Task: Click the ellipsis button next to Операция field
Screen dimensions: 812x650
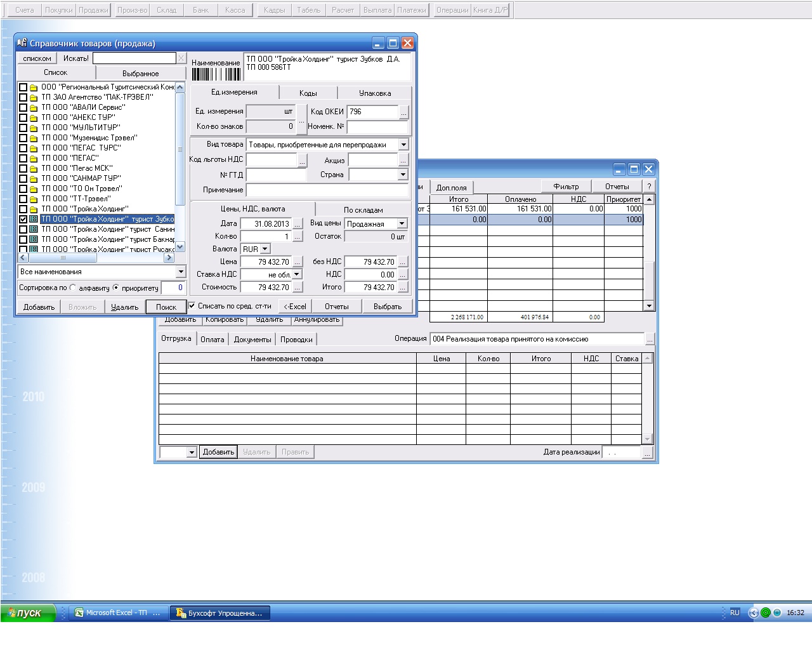Action: [x=650, y=339]
